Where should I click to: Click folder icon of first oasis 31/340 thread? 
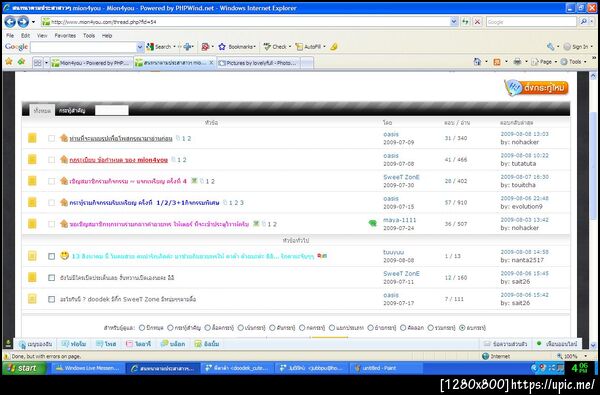[32, 138]
